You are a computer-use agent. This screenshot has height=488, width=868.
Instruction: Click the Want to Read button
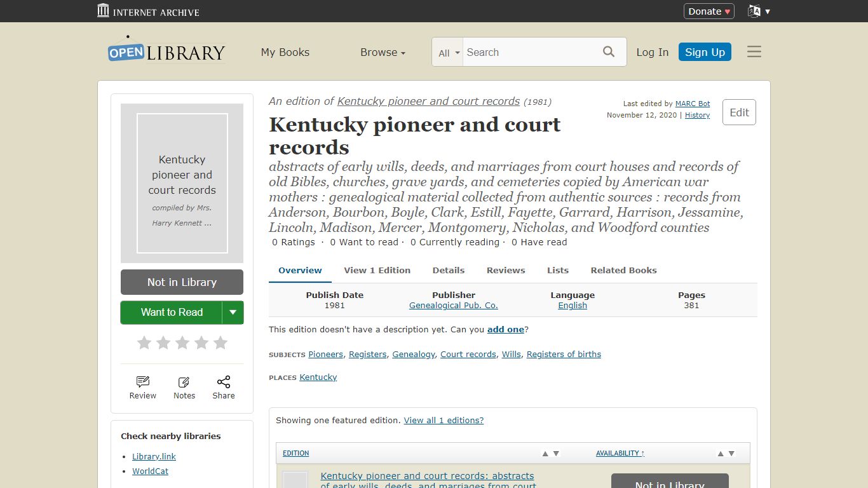tap(172, 312)
